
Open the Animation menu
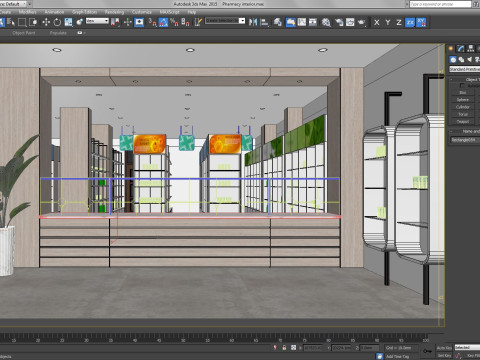coord(54,12)
